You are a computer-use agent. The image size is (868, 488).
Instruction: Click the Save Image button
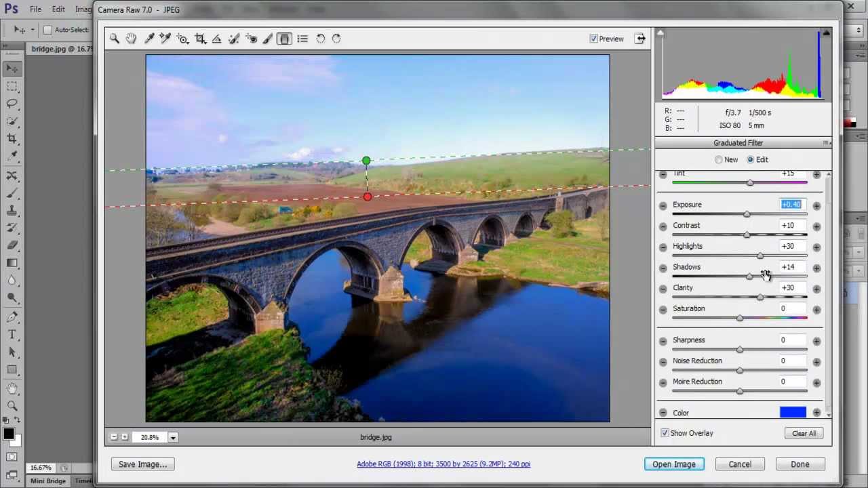click(142, 464)
